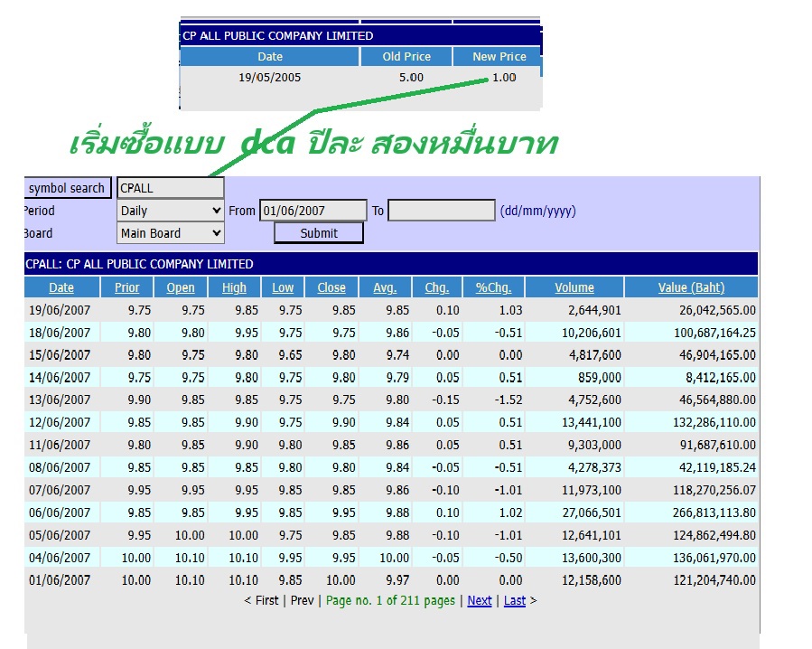812x649 pixels.
Task: Click the Prev pagination text
Action: point(302,601)
